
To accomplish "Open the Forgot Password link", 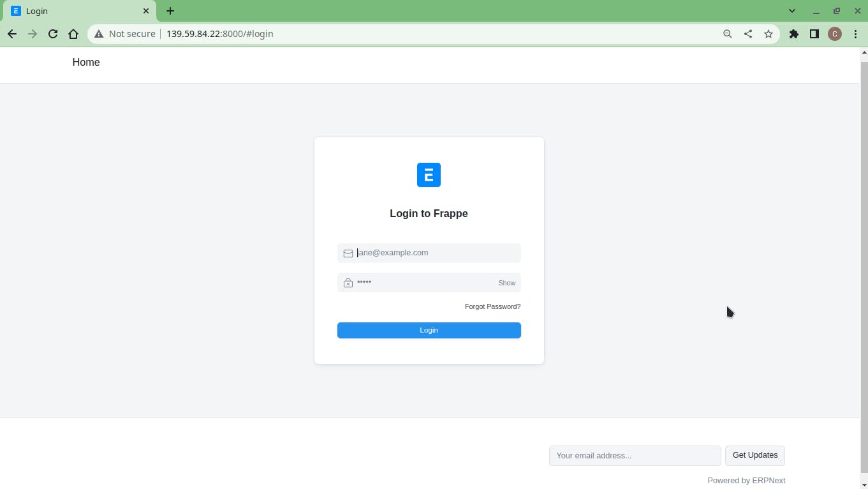I will (492, 306).
